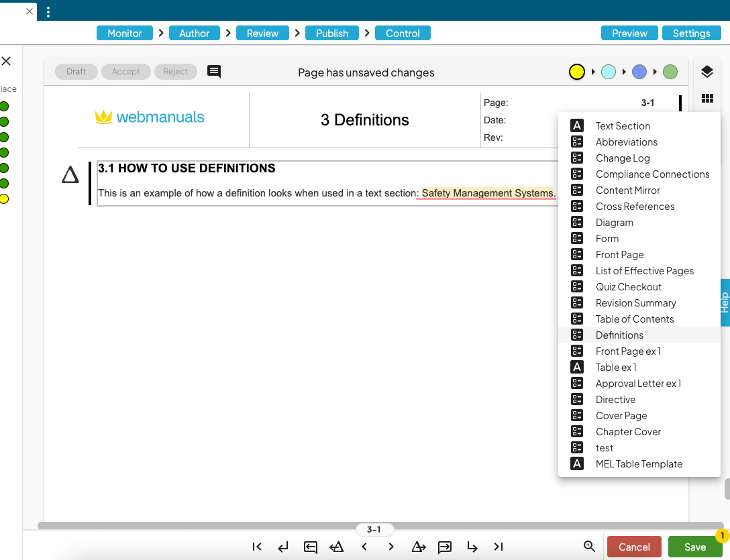Screen dimensions: 730x560
Task: Click the Preview button
Action: pyautogui.click(x=629, y=33)
